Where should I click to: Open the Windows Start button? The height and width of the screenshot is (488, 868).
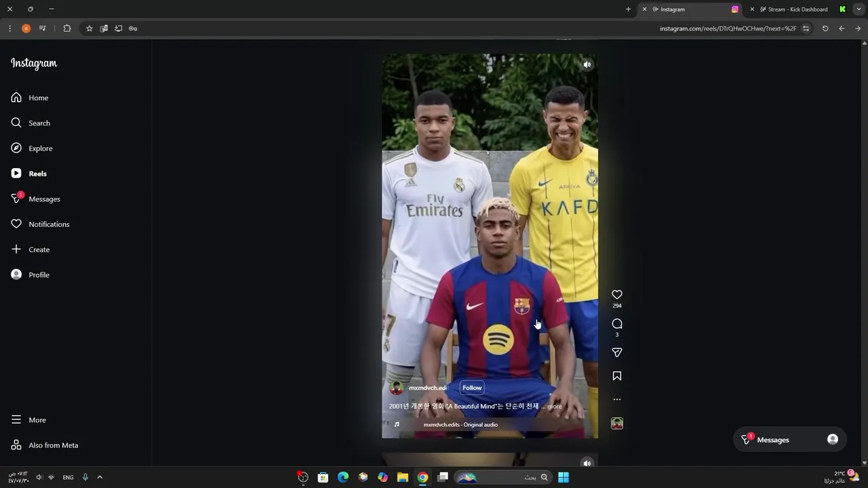[x=564, y=477]
